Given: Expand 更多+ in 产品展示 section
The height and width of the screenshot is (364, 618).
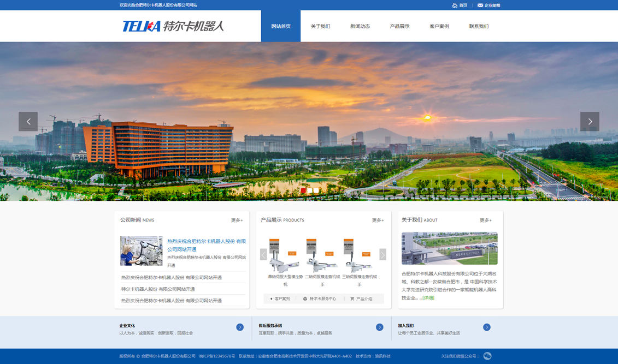Looking at the screenshot, I should point(378,220).
